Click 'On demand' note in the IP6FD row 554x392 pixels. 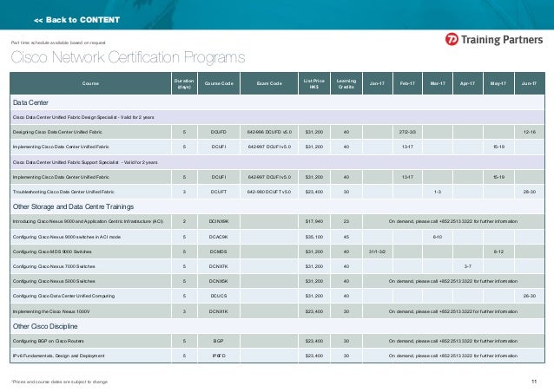click(453, 356)
